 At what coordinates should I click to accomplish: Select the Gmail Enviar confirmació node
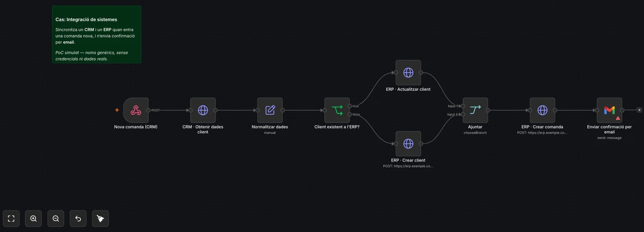[x=610, y=110]
